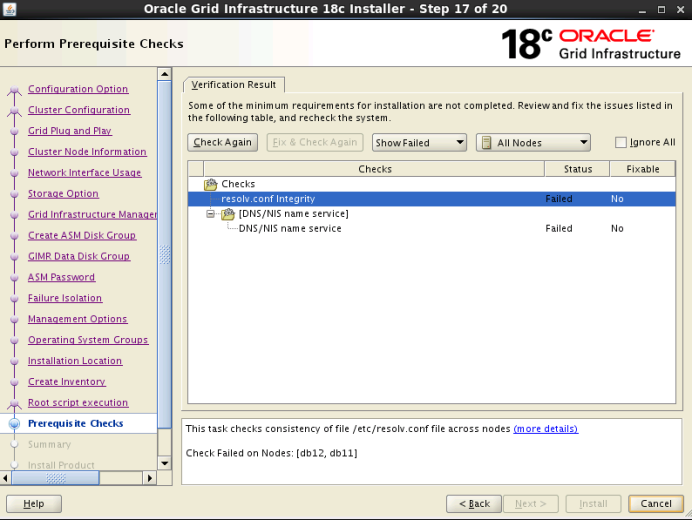Open the All Nodes dropdown
The height and width of the screenshot is (520, 692).
pyautogui.click(x=533, y=143)
